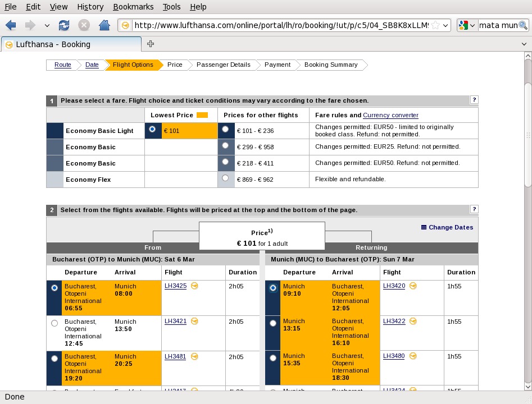
Task: Click the Change Dates link
Action: [451, 227]
